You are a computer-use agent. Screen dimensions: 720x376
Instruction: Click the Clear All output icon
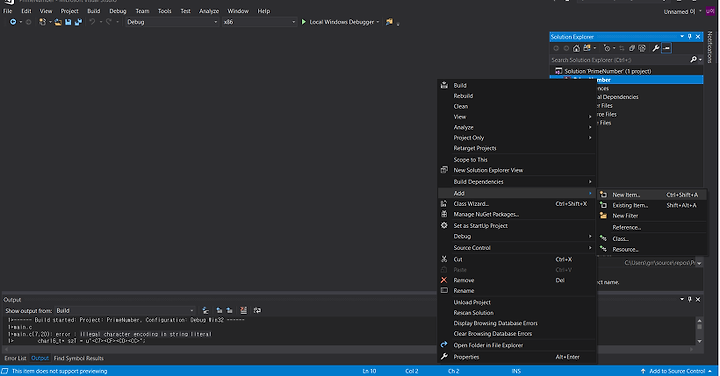tap(243, 311)
